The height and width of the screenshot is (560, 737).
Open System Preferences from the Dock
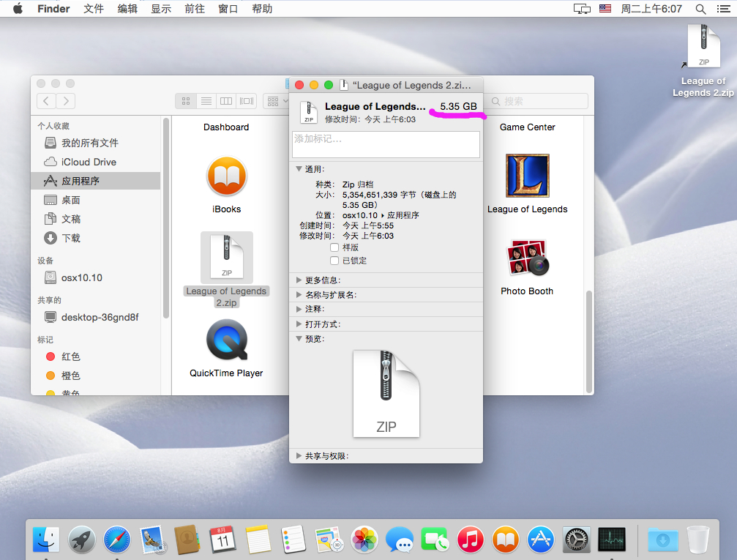[x=576, y=540]
